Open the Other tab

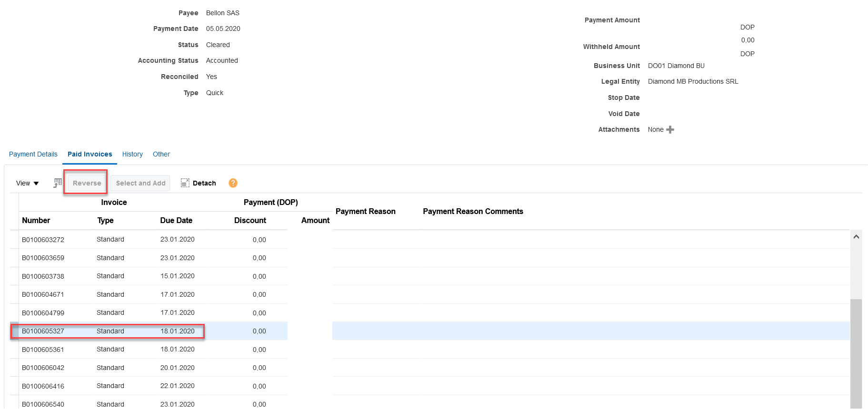point(161,154)
